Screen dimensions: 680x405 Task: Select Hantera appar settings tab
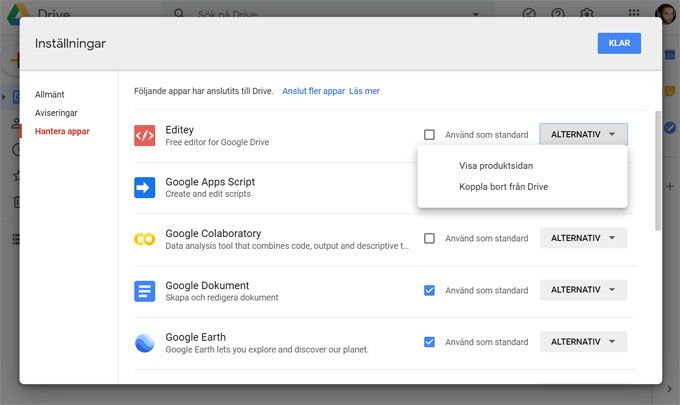point(62,131)
